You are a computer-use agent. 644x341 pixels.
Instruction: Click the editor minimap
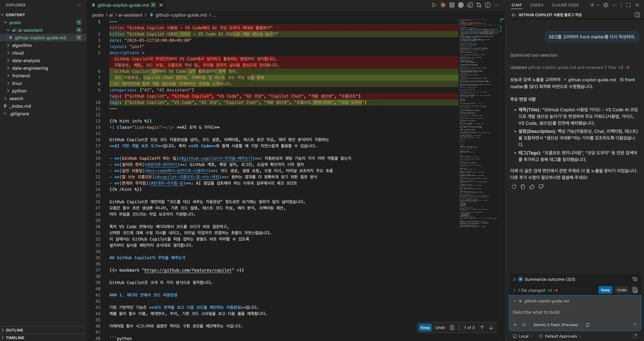(478, 123)
